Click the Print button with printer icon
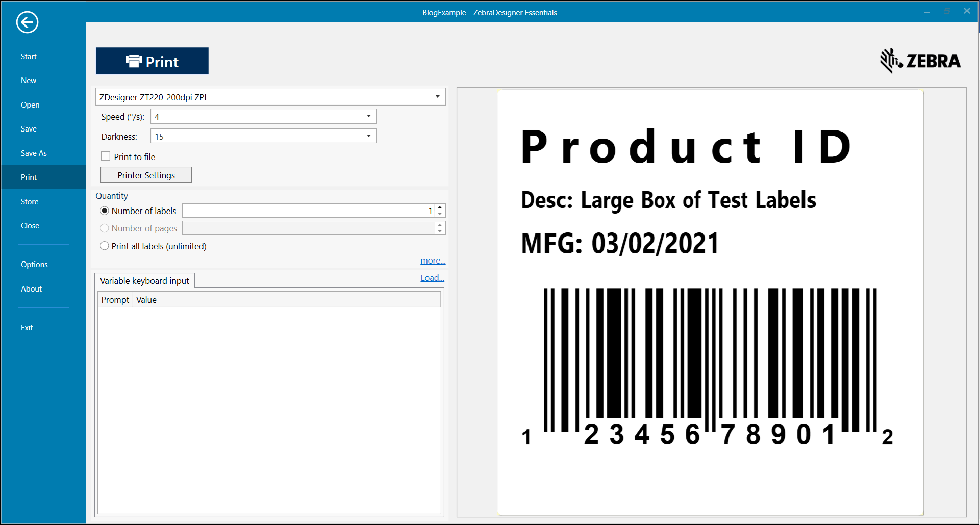 [152, 61]
